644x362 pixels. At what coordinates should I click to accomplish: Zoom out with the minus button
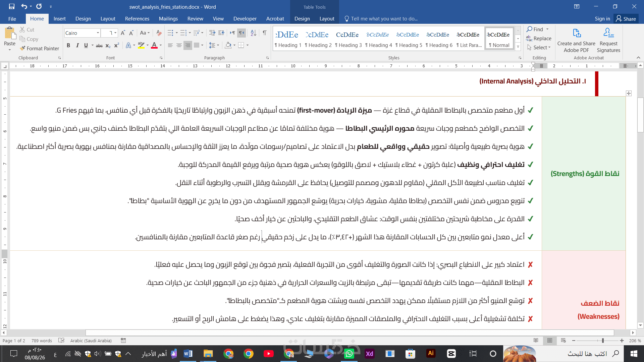574,341
